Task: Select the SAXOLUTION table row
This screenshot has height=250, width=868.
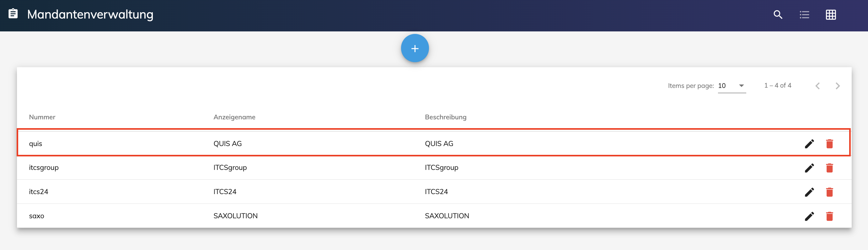Action: [x=434, y=216]
